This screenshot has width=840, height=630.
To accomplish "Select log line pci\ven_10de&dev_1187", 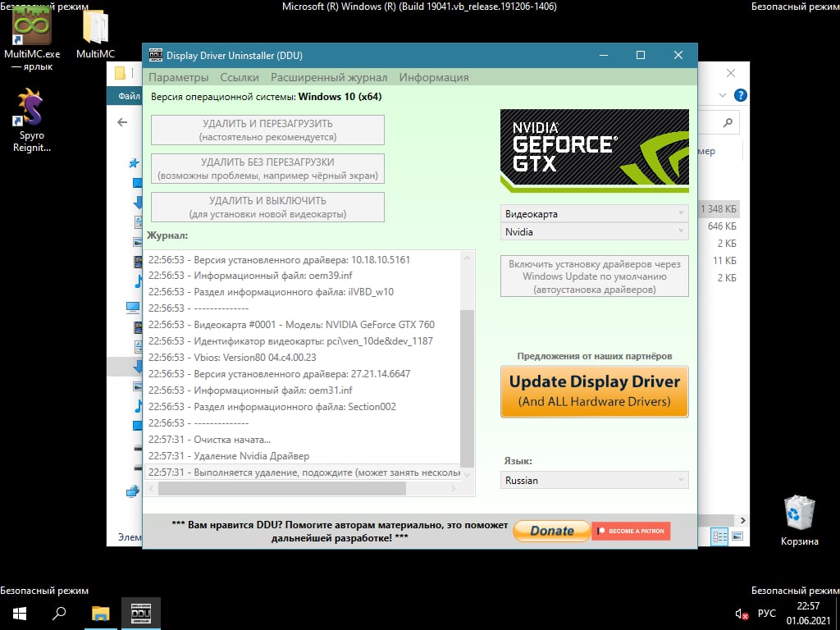I will click(x=302, y=340).
